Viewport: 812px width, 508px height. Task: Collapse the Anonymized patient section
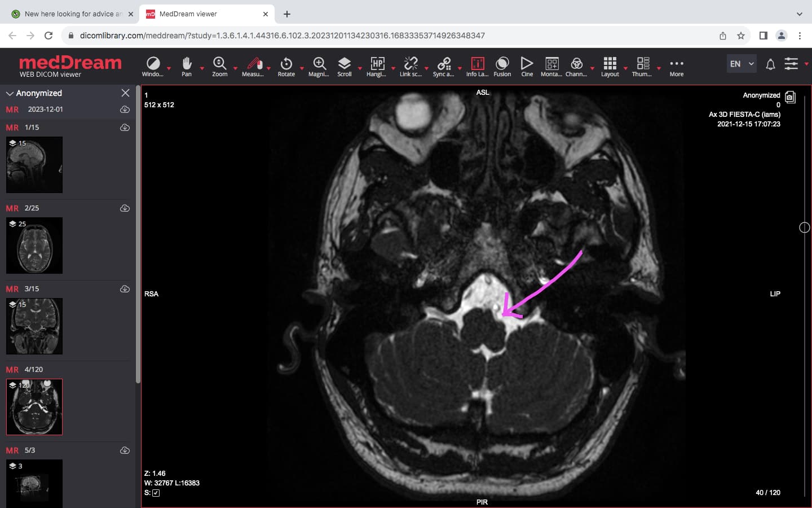click(x=10, y=93)
